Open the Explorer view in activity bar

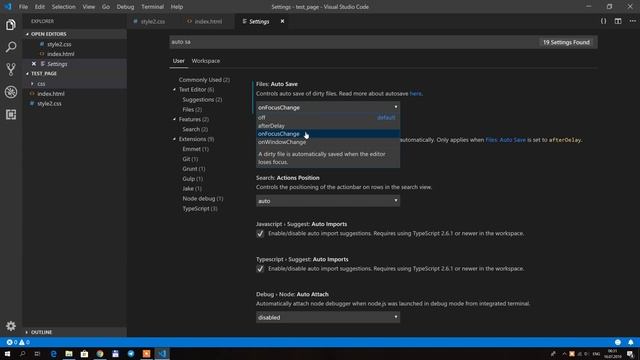point(11,25)
